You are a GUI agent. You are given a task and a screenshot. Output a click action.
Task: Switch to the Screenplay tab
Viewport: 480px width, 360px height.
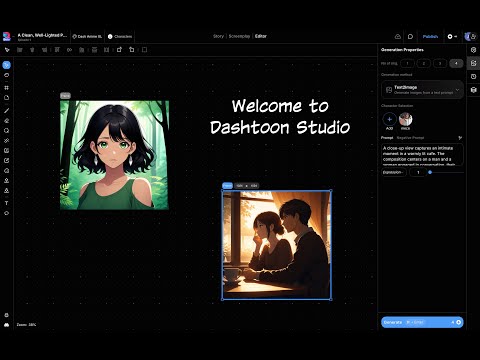tap(239, 36)
